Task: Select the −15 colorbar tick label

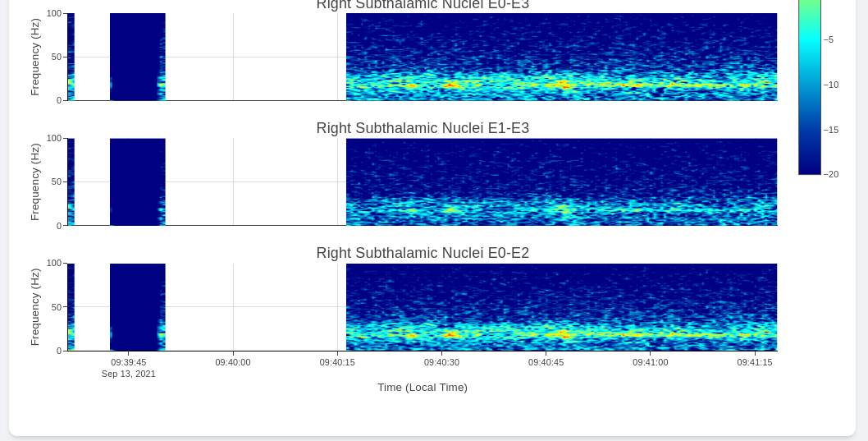Action: 830,130
